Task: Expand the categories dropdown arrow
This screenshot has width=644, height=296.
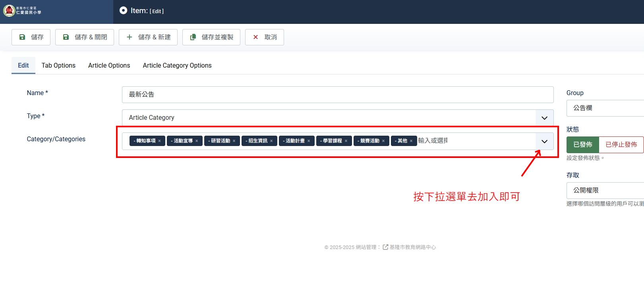Action: pos(545,141)
